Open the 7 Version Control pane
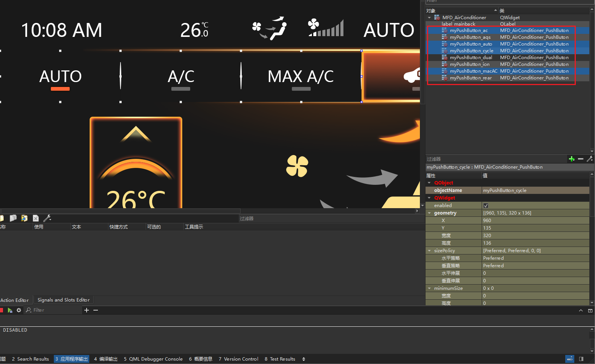Image resolution: width=595 pixels, height=364 pixels. pyautogui.click(x=238, y=359)
